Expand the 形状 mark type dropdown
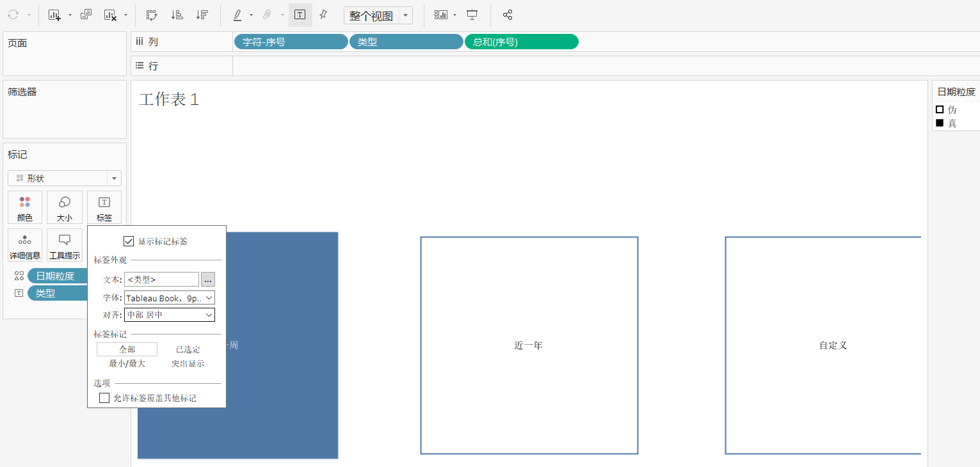Viewport: 980px width, 467px height. pos(114,178)
